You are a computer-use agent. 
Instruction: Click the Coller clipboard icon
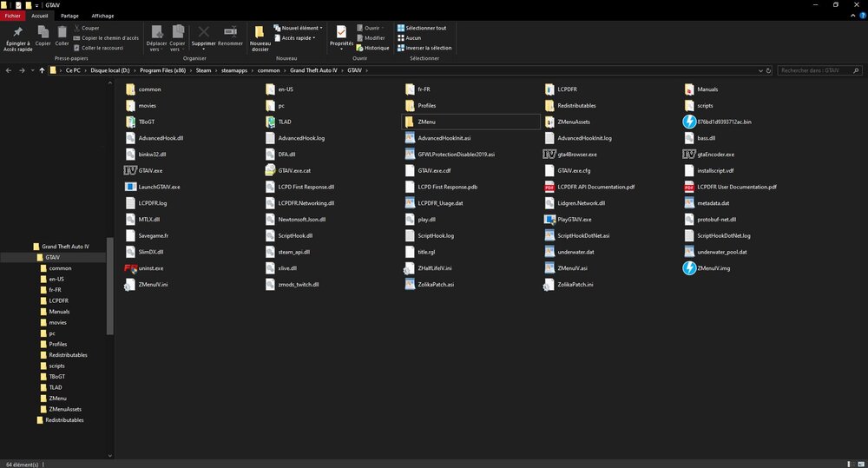coord(62,32)
